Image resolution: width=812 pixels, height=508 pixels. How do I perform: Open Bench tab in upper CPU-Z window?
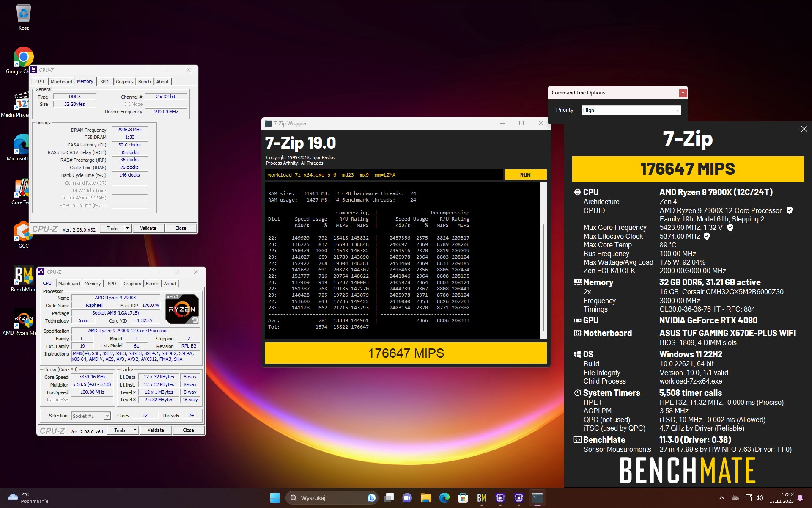coord(144,82)
